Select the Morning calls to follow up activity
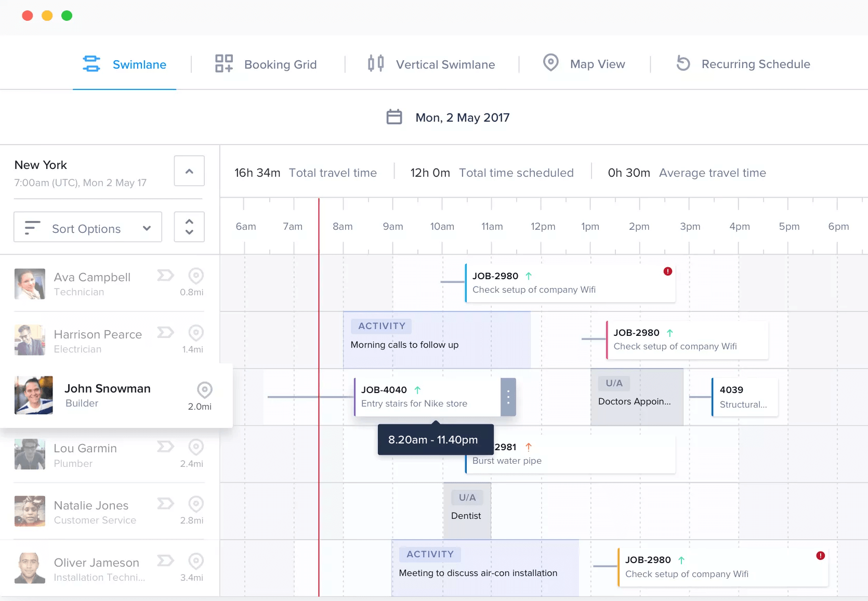The height and width of the screenshot is (601, 868). coord(437,340)
